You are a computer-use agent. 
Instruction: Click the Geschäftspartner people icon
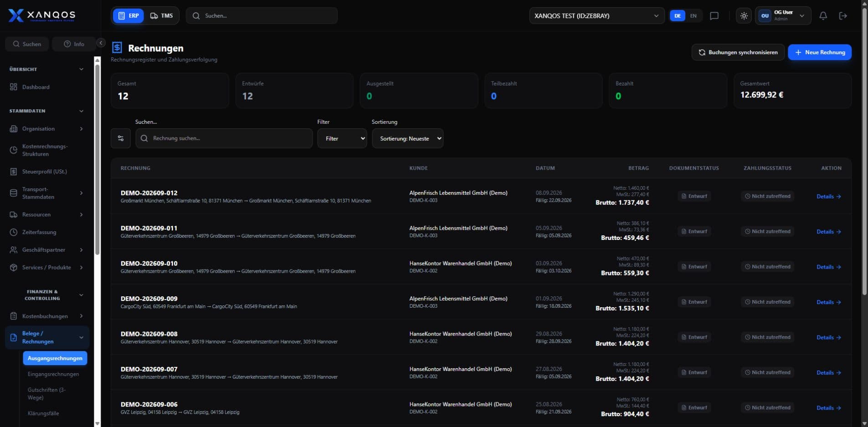click(14, 250)
